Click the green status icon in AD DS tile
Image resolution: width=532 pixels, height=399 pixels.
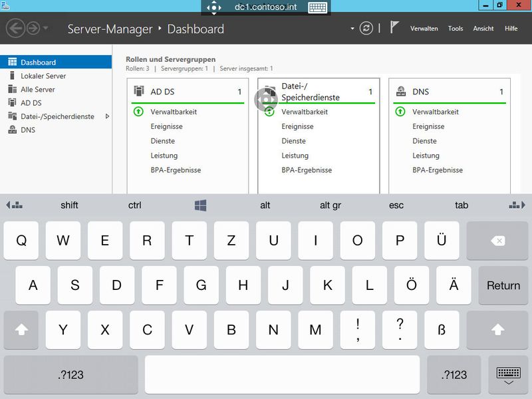pyautogui.click(x=138, y=111)
